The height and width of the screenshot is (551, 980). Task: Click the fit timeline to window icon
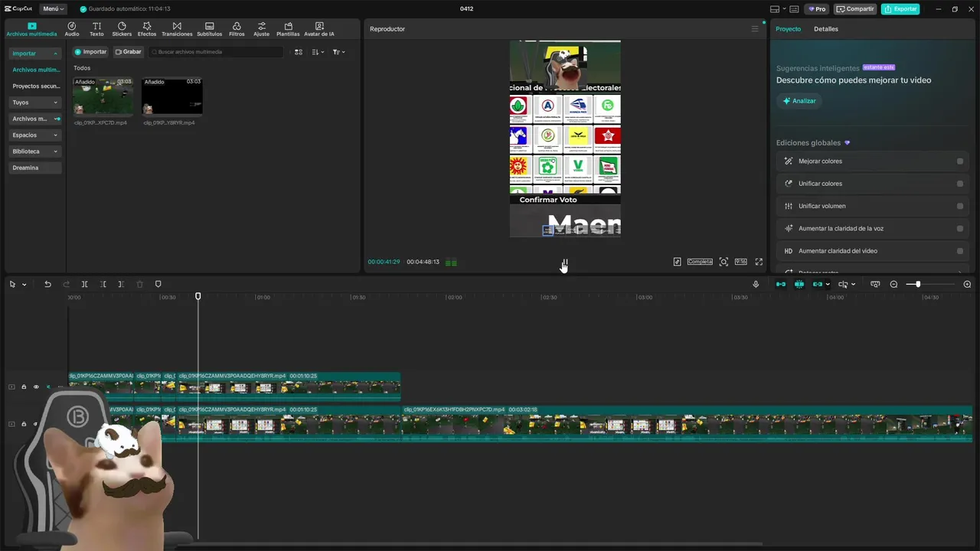click(x=875, y=284)
